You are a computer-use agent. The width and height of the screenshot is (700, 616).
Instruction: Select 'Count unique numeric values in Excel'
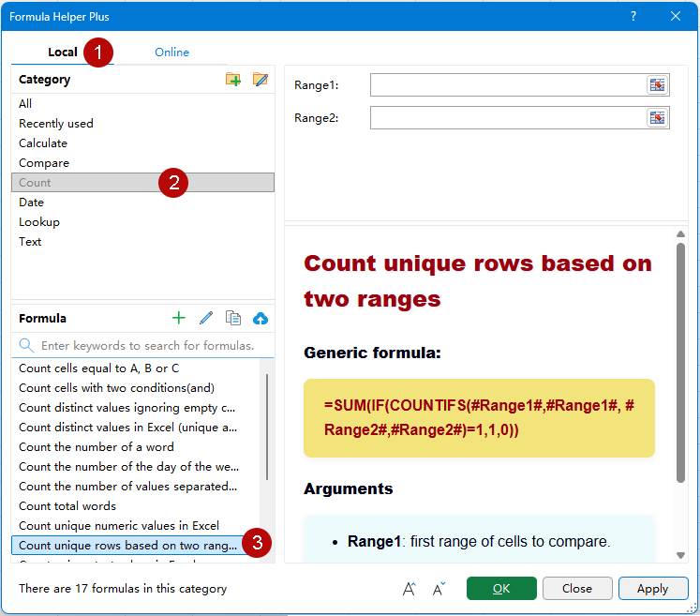[x=136, y=525]
